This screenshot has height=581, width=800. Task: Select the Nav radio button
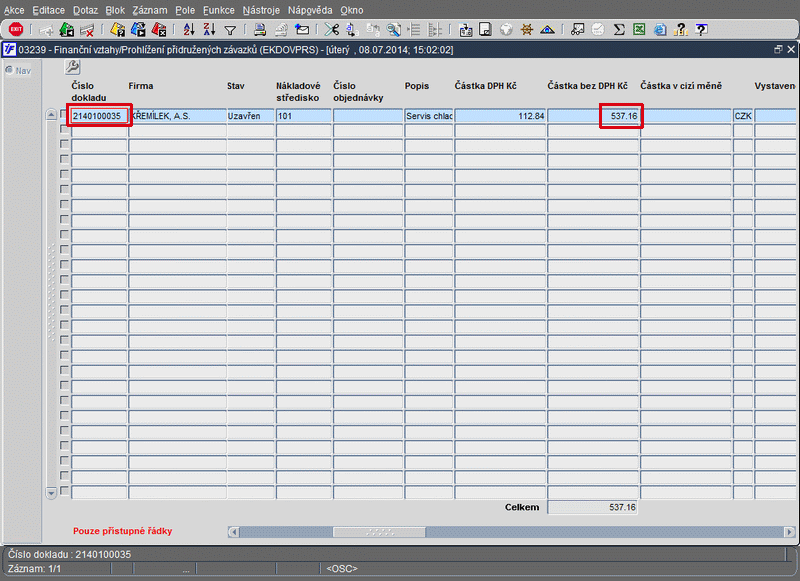(x=9, y=70)
